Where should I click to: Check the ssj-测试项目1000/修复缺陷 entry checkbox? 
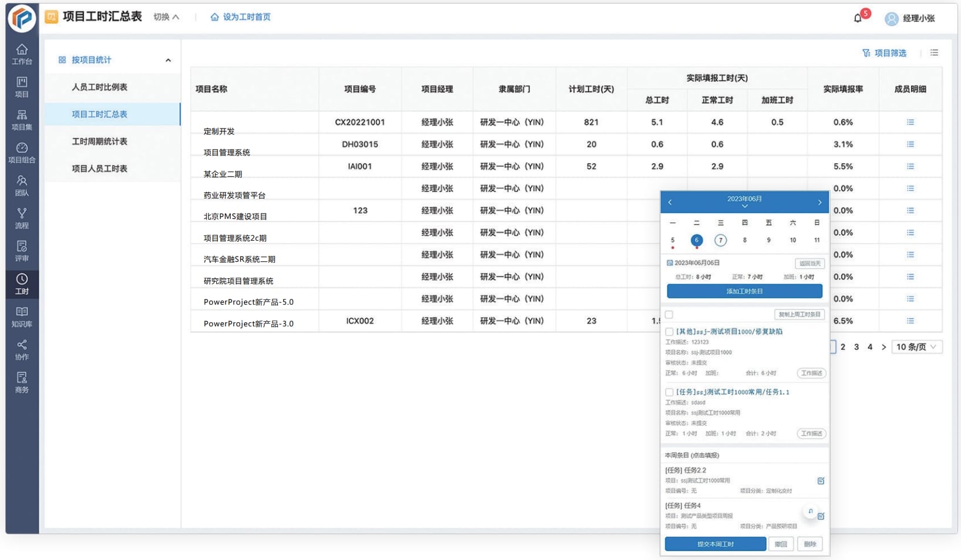coord(669,332)
